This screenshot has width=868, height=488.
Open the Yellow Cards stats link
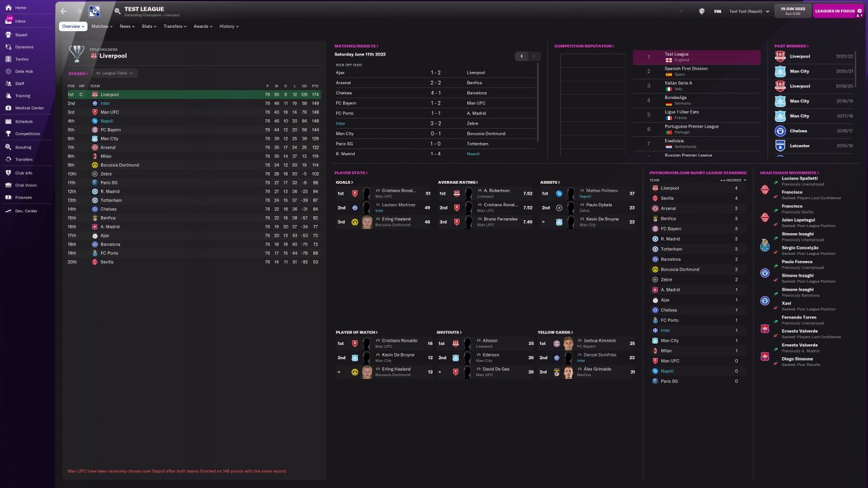(556, 332)
